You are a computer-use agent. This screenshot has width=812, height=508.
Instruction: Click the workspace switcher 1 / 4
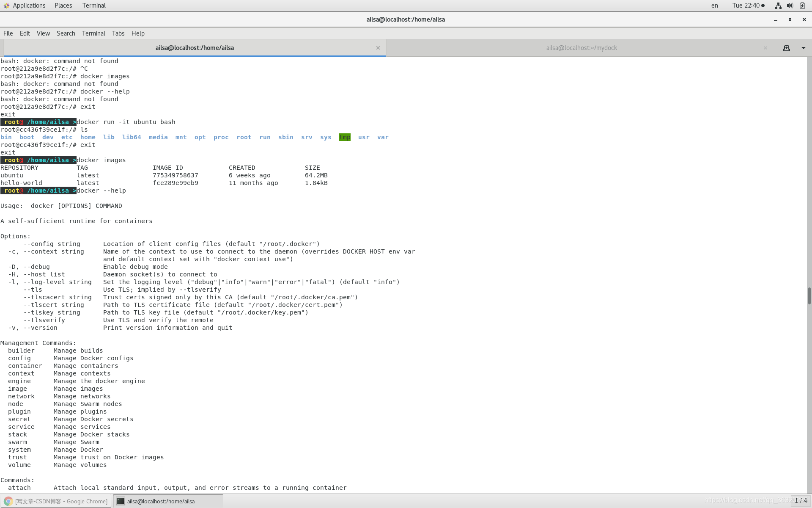(800, 501)
